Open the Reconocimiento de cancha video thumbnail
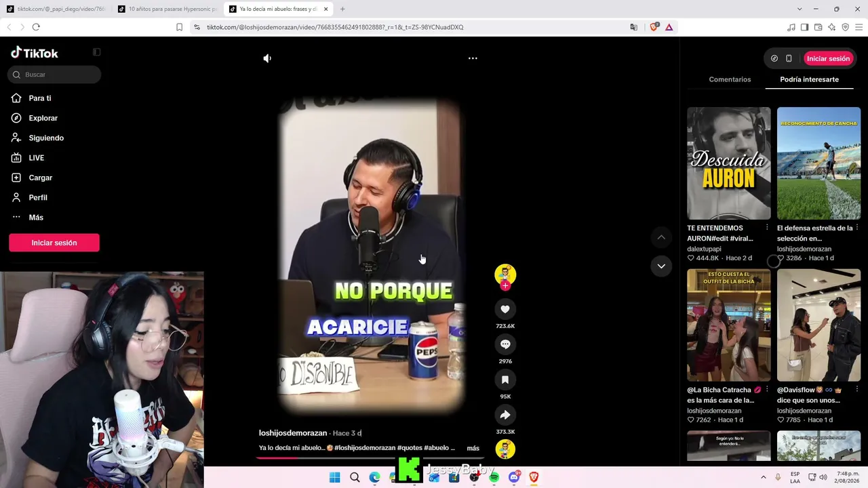The image size is (868, 488). click(x=818, y=163)
